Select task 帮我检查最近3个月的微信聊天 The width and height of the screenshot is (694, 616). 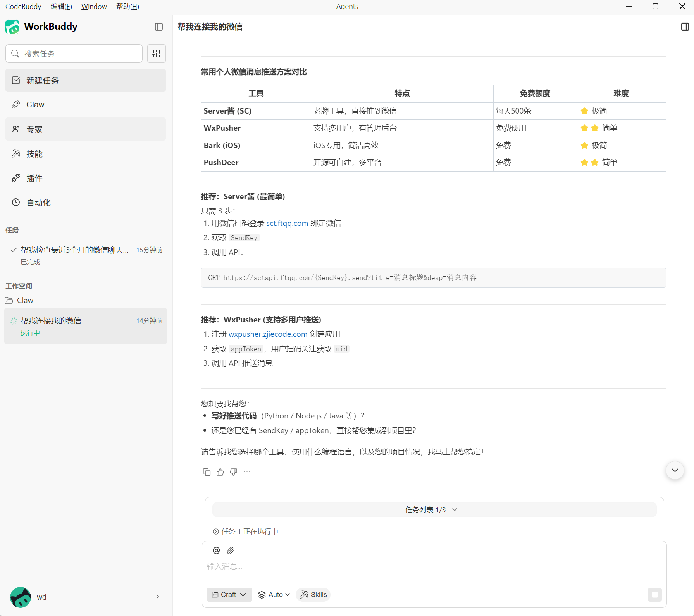[86, 256]
